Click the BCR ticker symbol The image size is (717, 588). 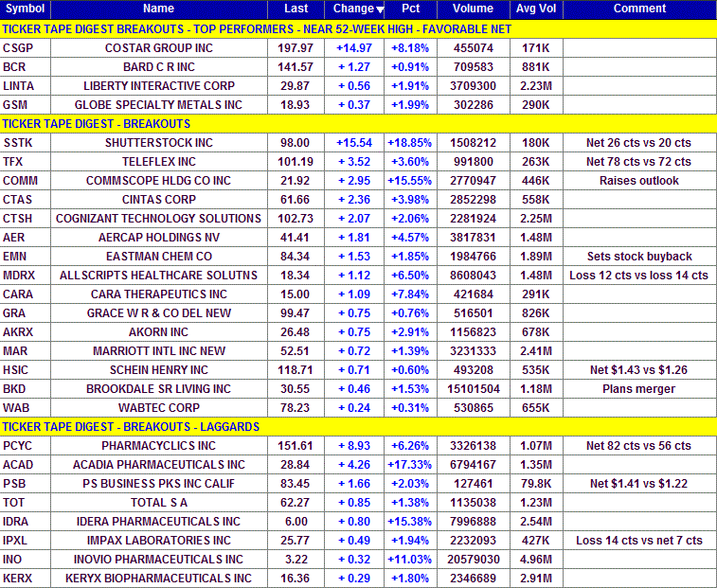click(x=14, y=67)
